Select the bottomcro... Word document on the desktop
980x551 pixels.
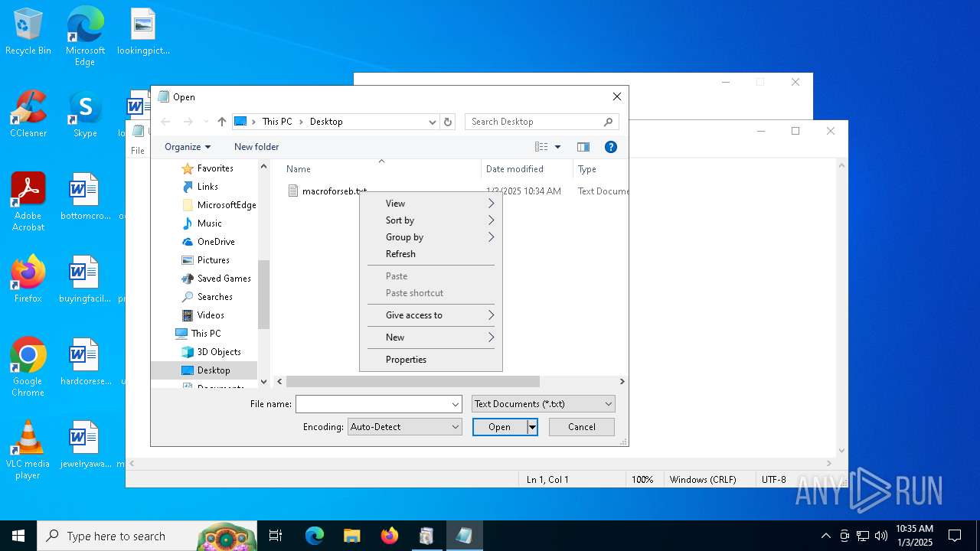click(85, 197)
